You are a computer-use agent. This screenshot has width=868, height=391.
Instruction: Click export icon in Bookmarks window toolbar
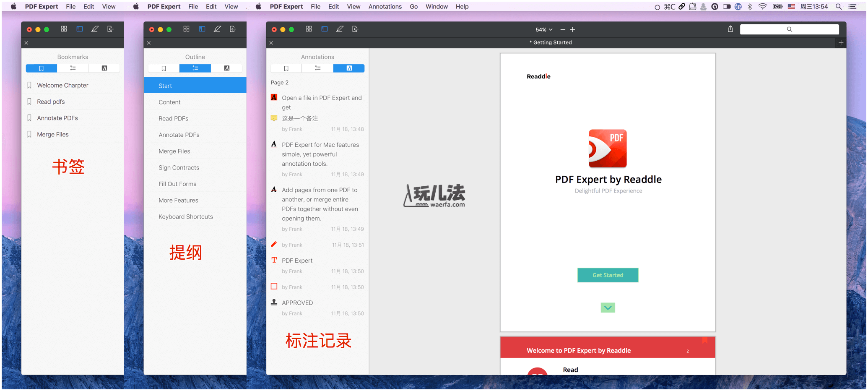(x=111, y=29)
